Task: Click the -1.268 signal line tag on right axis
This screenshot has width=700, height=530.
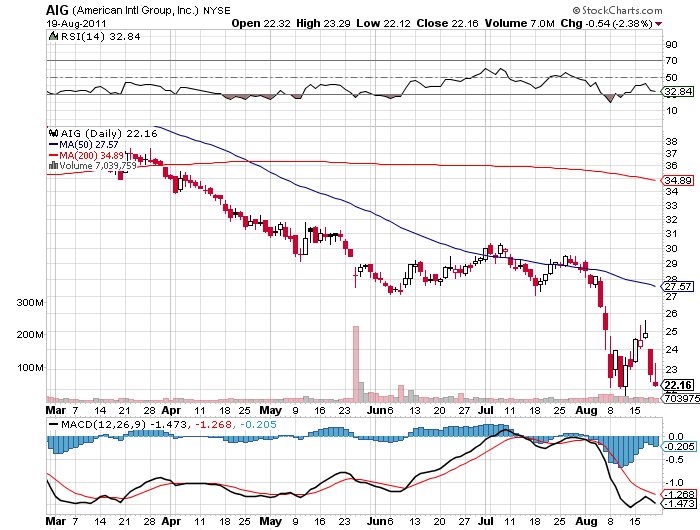Action: [680, 494]
